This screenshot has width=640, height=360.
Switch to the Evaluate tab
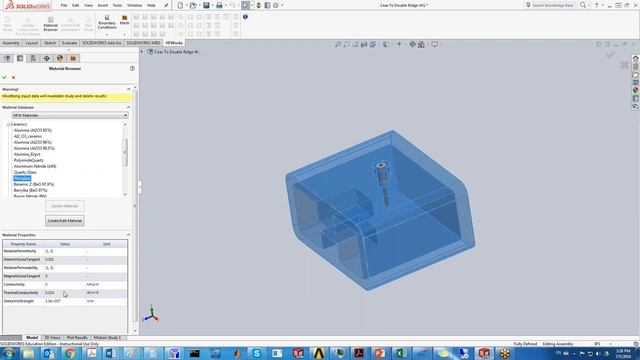pyautogui.click(x=69, y=43)
